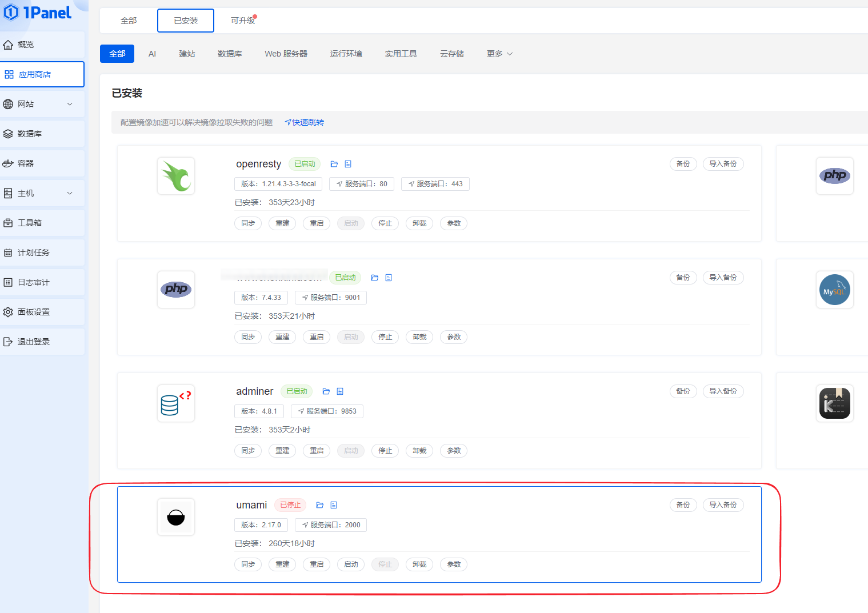The height and width of the screenshot is (613, 868).
Task: Open 计划任务 scheduled tasks in the sidebar
Action: (42, 253)
